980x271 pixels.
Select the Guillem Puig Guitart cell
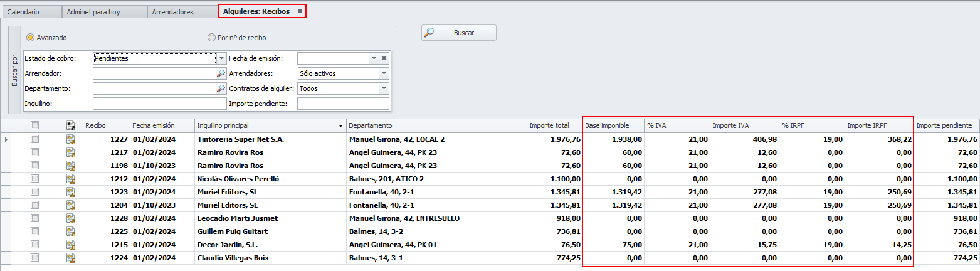click(270, 231)
